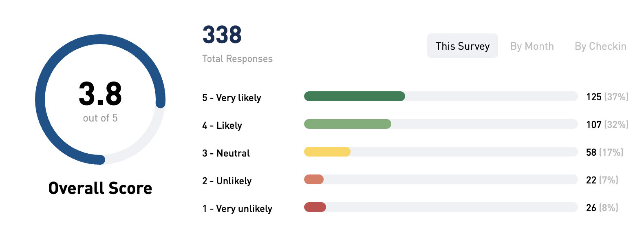
Task: Click the dark green Very likely bar
Action: click(x=355, y=96)
